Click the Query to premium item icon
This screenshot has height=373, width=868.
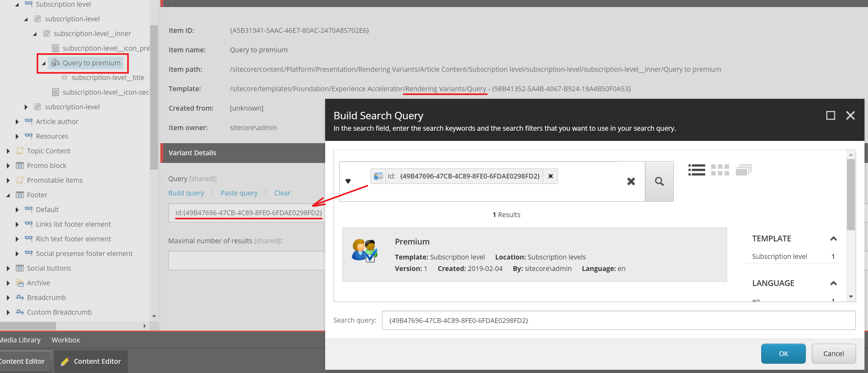tap(55, 63)
